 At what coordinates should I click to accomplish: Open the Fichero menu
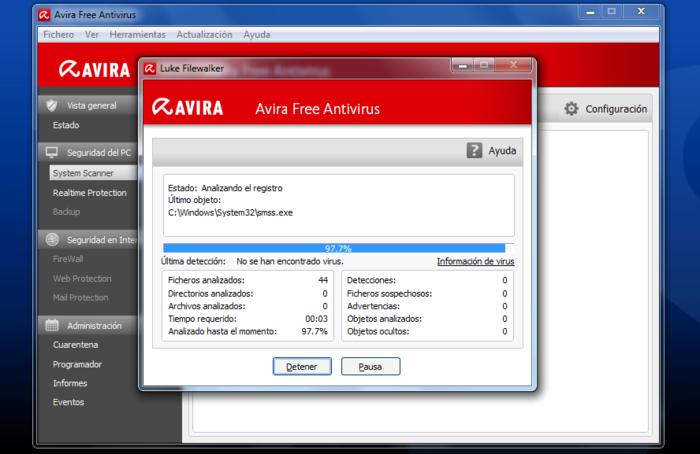[x=58, y=35]
